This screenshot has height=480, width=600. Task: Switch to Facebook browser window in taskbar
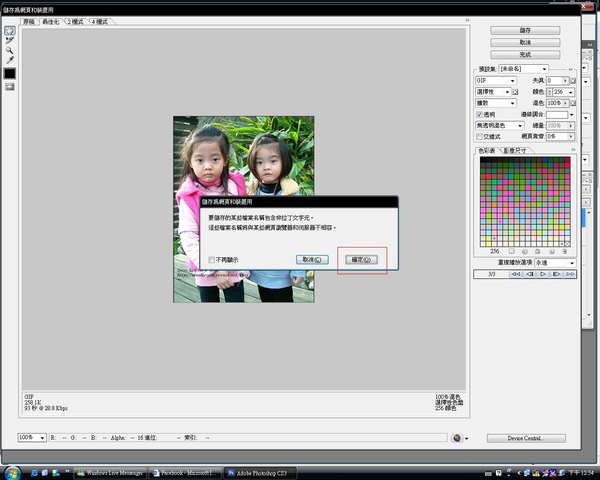(x=185, y=473)
